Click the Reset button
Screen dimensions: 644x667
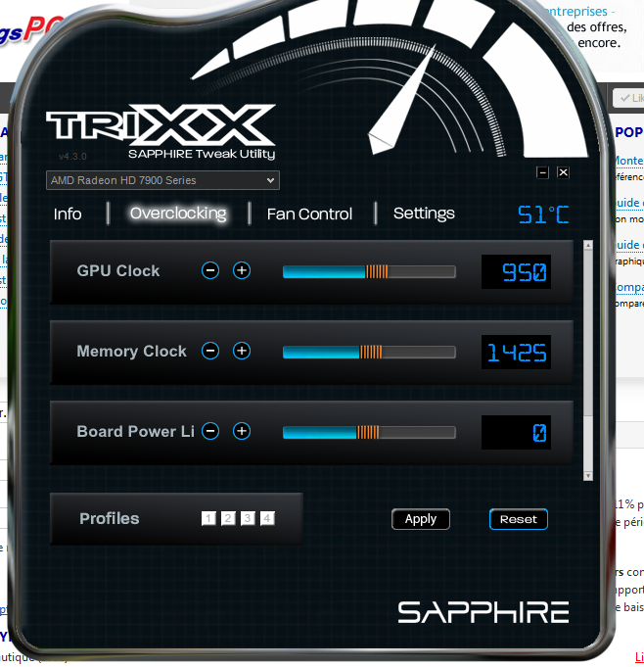click(518, 519)
